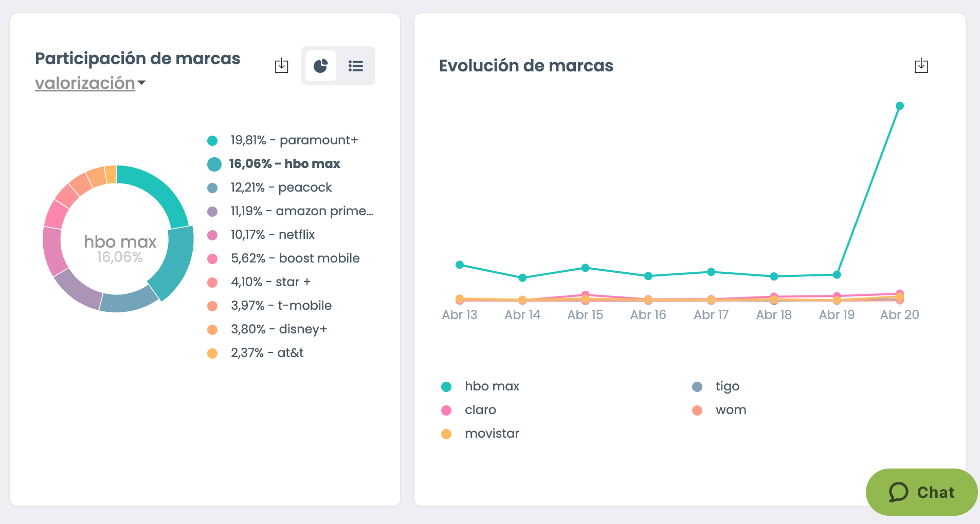
Task: Click the dropdown caret beside valorización
Action: click(142, 83)
